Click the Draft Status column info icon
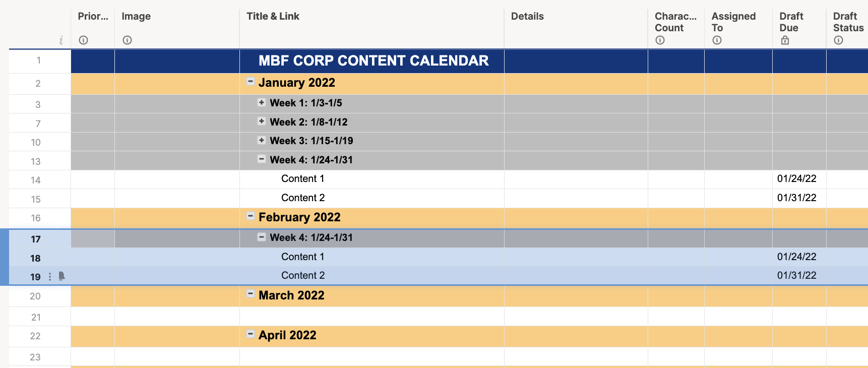The image size is (868, 368). coord(839,40)
